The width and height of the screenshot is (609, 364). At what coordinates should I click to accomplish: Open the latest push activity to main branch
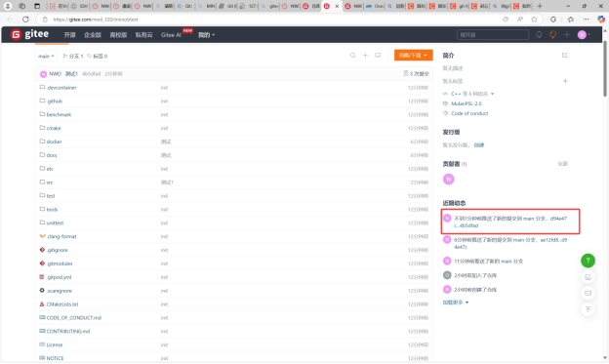(x=510, y=222)
